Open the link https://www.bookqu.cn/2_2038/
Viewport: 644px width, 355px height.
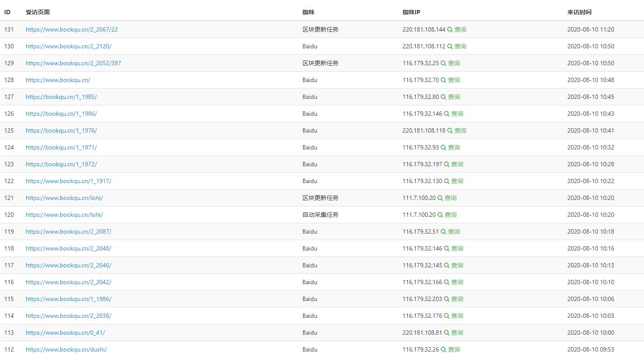(x=69, y=316)
